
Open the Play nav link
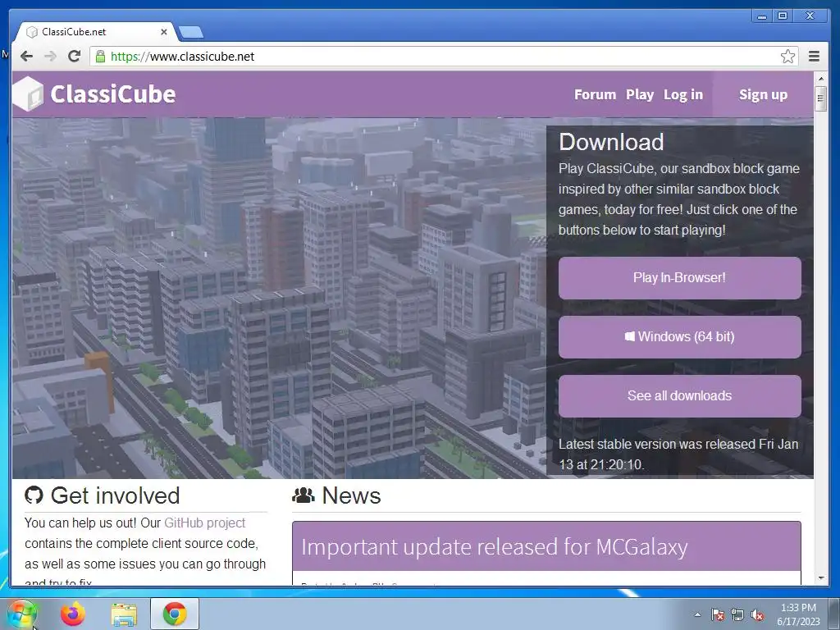[x=640, y=95]
